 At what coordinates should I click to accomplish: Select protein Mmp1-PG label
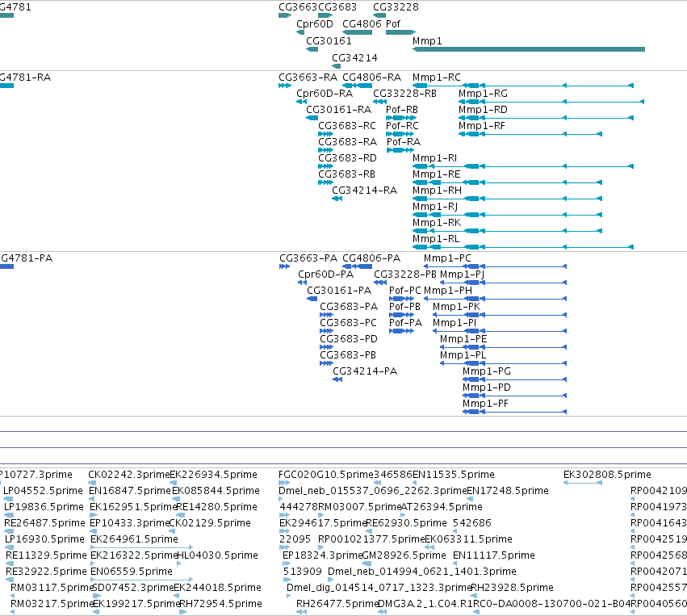coord(486,371)
